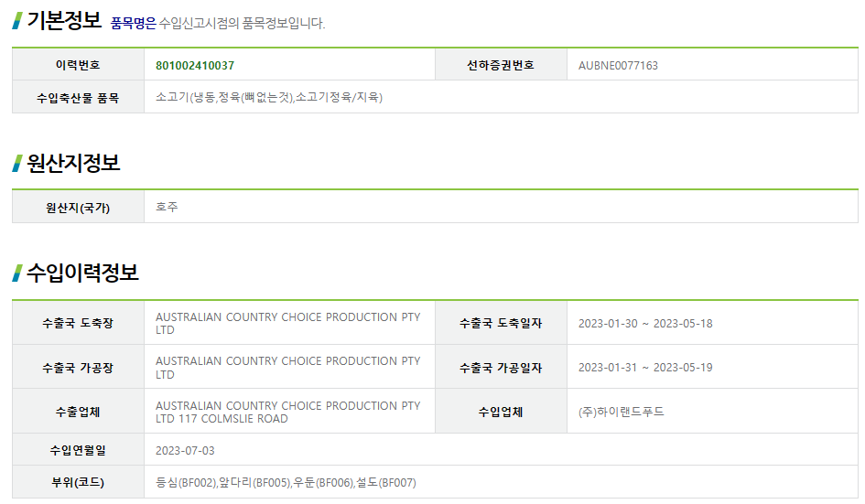Select bill of lading number AUBNE0077163
This screenshot has height=504, width=865.
click(618, 66)
